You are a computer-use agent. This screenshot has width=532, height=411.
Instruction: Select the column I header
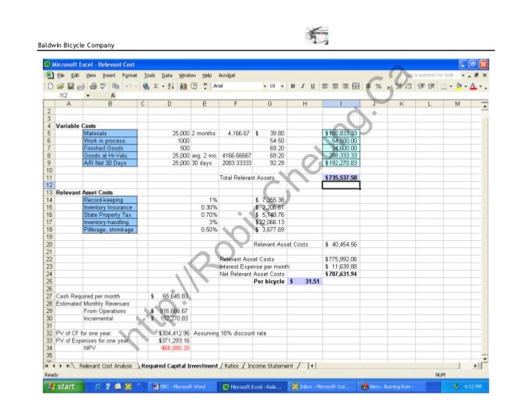coord(341,104)
